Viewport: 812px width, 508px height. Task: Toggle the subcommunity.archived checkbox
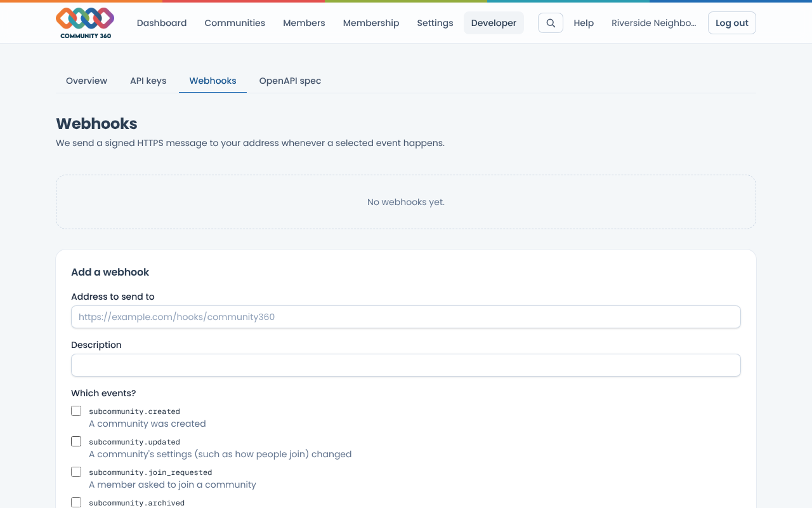(76, 502)
